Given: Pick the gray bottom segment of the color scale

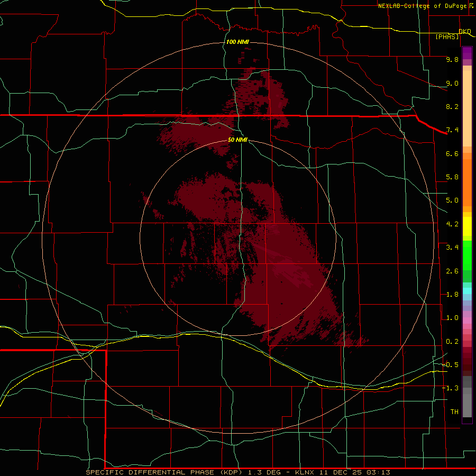Looking at the screenshot, I should click(x=467, y=405).
